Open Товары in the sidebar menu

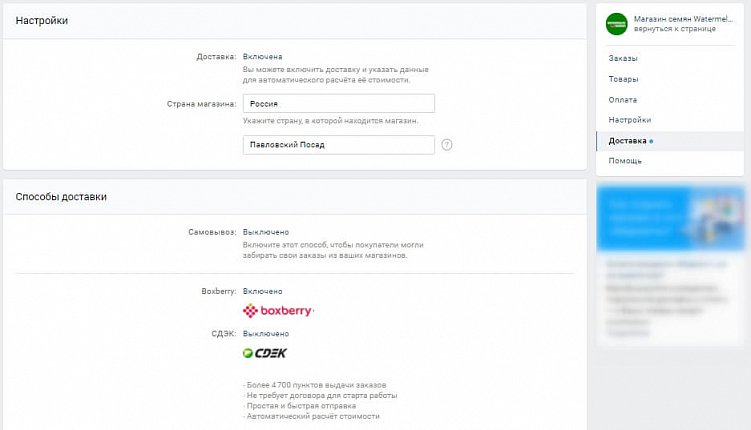coord(623,79)
